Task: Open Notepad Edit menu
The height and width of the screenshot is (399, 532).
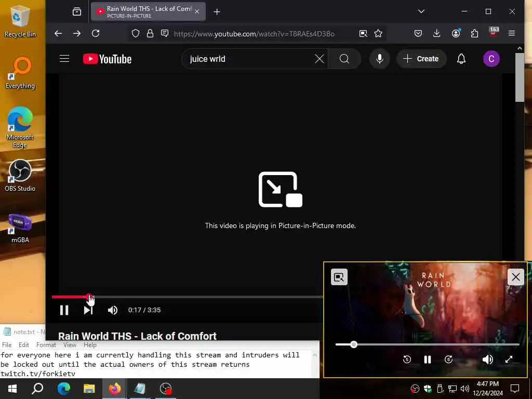Action: pos(24,345)
